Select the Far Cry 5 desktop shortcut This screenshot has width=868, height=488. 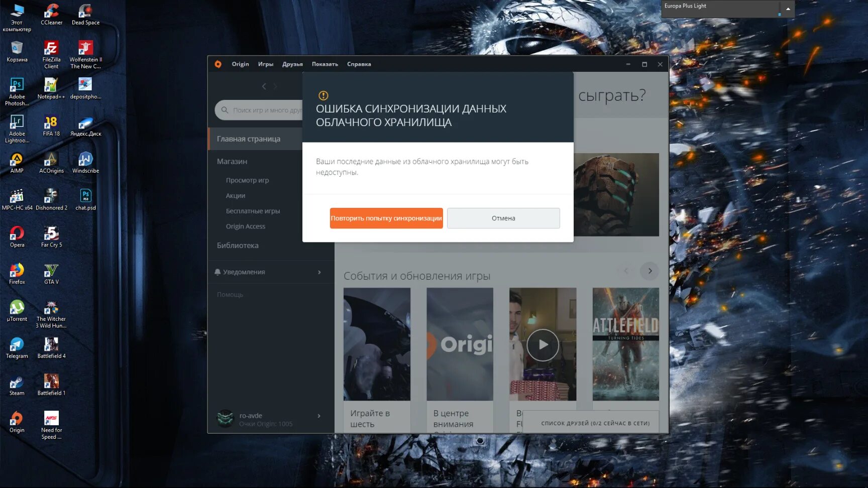[x=51, y=237]
